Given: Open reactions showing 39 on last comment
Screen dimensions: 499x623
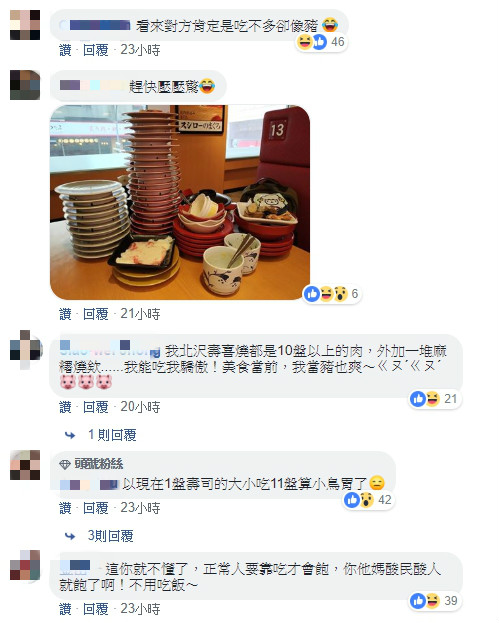Looking at the screenshot, I should coord(435,601).
